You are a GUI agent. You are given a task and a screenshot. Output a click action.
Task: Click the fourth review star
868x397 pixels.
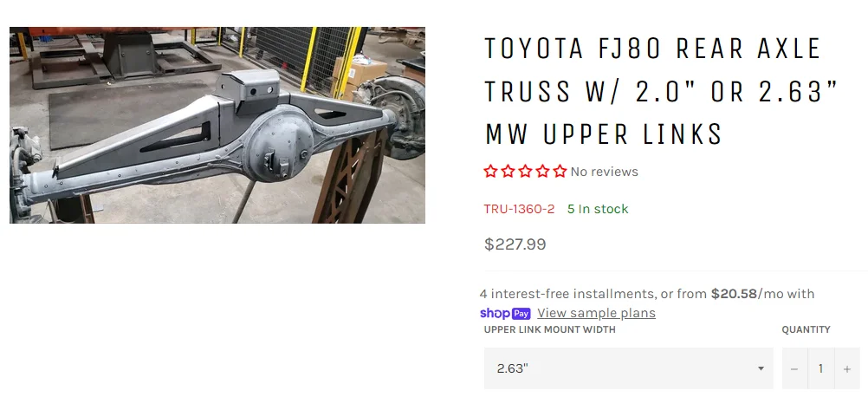click(x=543, y=172)
